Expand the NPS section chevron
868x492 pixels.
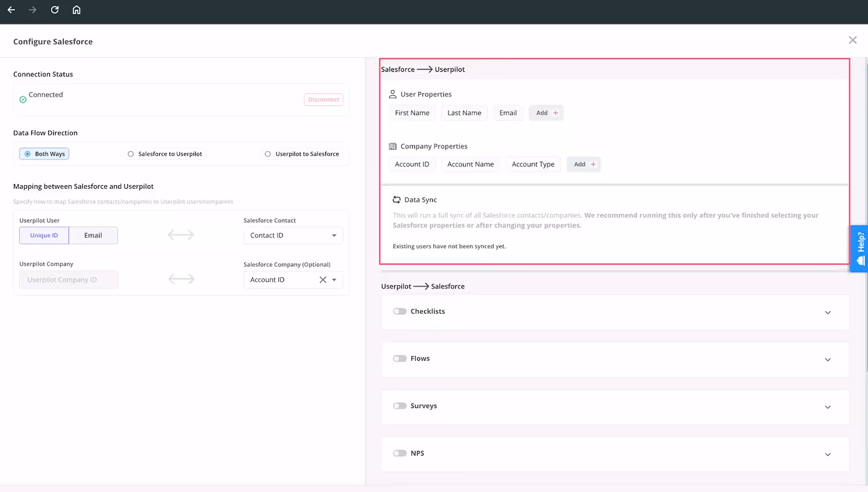827,454
